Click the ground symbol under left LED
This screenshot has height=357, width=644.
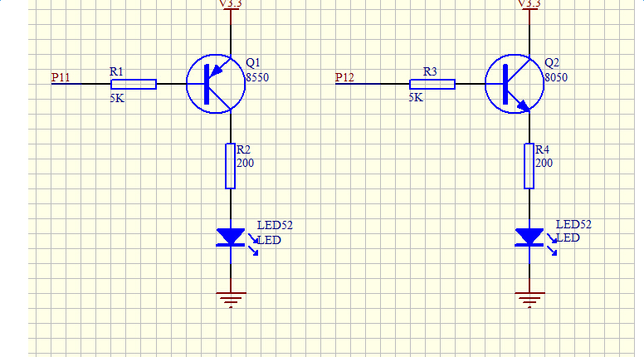pos(231,300)
